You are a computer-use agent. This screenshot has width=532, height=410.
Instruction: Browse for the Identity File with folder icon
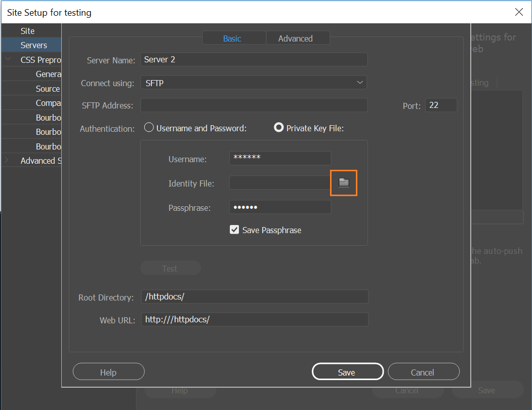click(344, 182)
